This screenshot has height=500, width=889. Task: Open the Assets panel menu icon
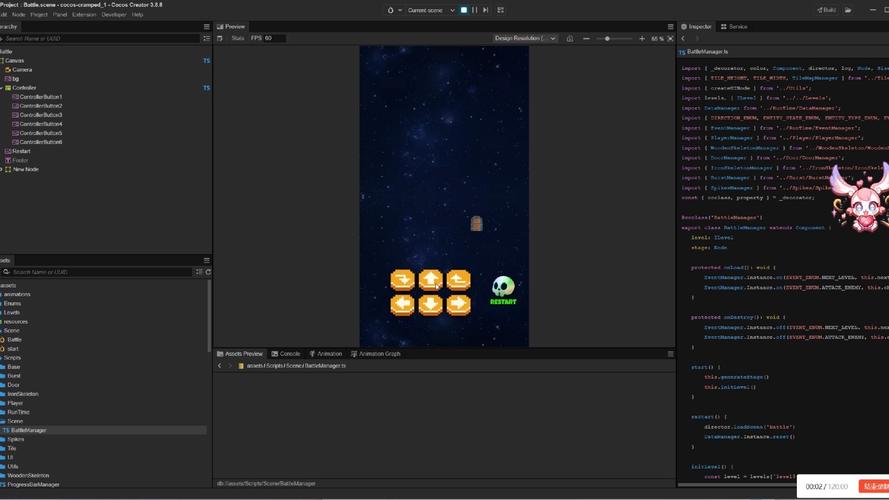(x=206, y=260)
